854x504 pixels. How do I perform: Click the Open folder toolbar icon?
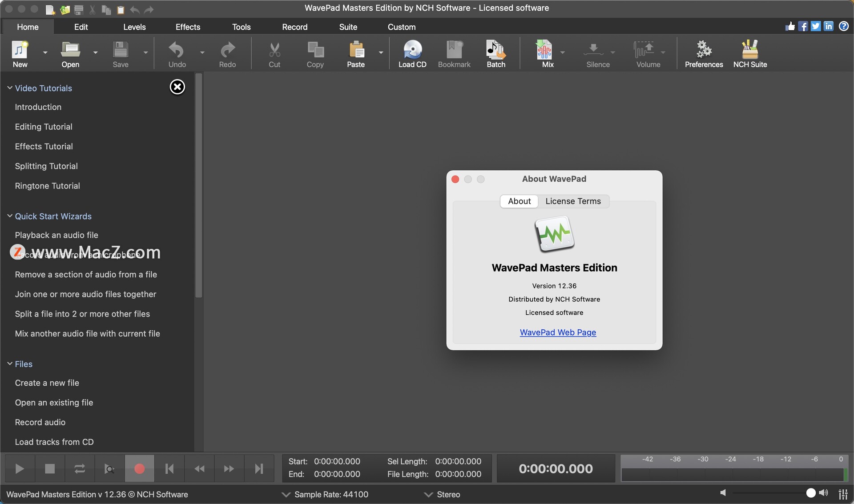(x=70, y=50)
